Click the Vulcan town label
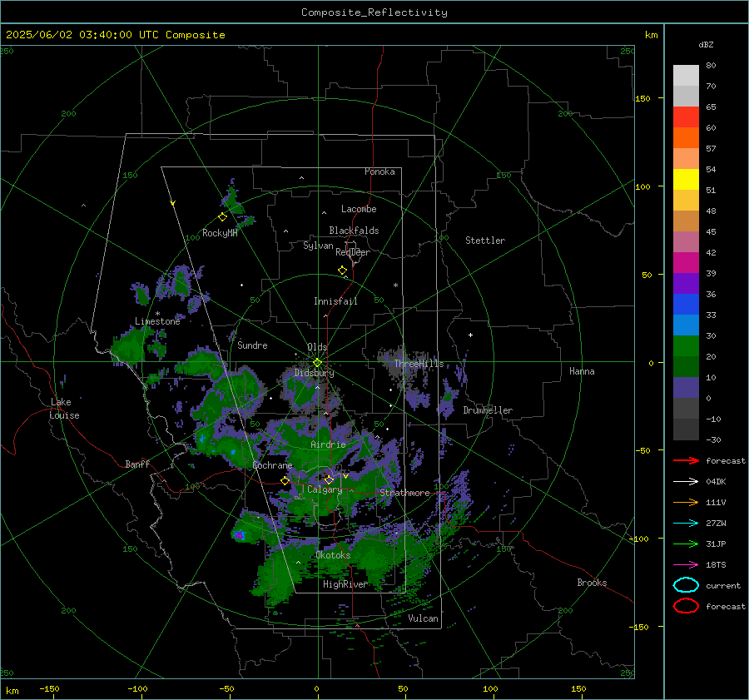Viewport: 749px width, 700px height. [423, 618]
